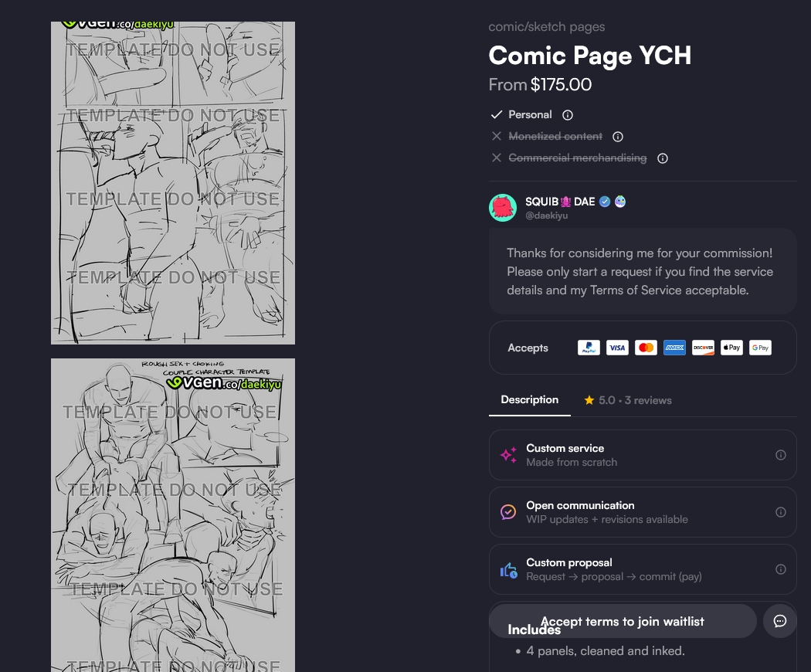811x672 pixels.
Task: Switch to the Description tab
Action: (530, 400)
